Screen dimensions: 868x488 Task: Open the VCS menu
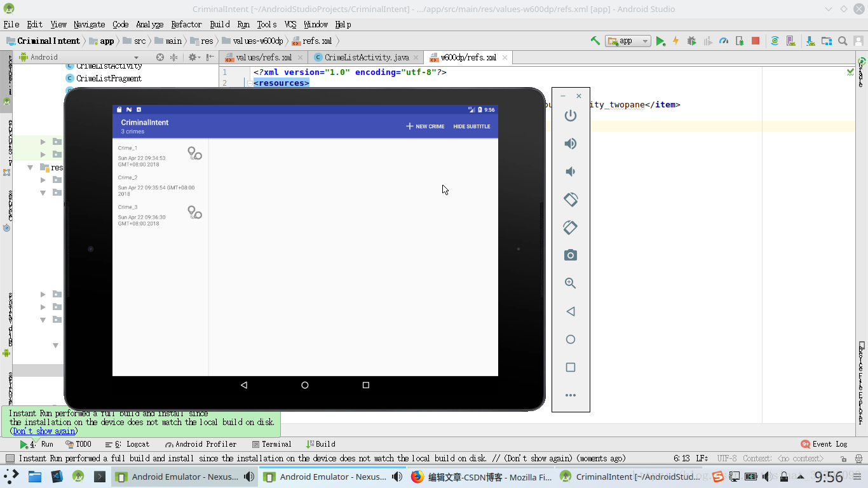click(290, 24)
